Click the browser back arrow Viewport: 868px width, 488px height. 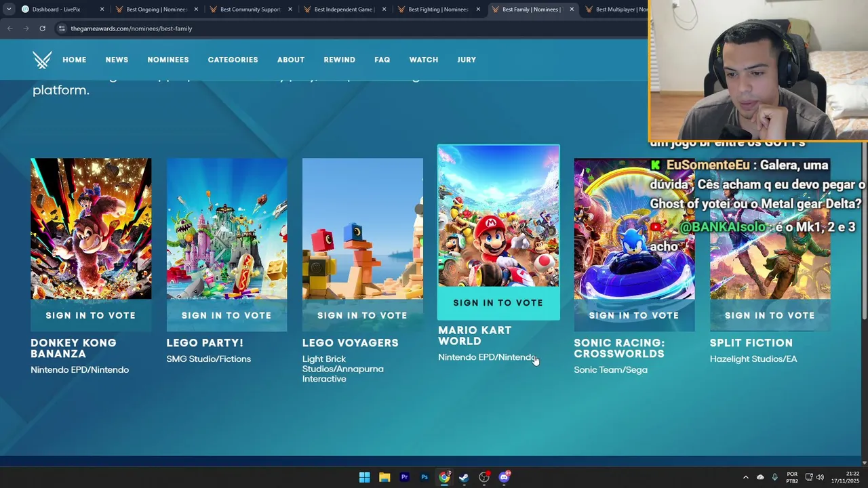[x=9, y=28]
